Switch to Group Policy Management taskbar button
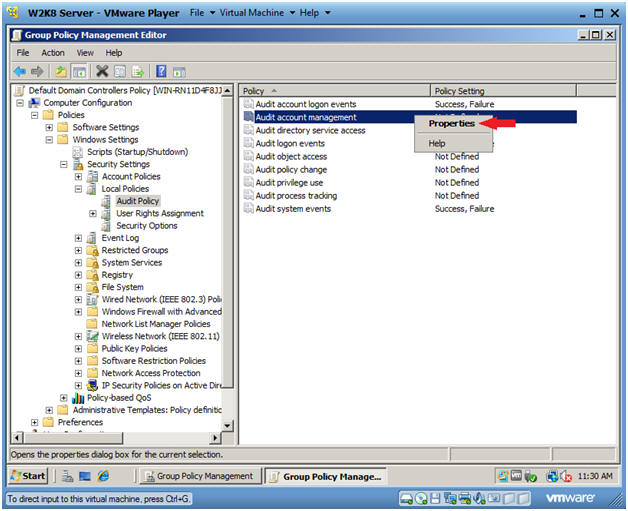 pos(199,476)
